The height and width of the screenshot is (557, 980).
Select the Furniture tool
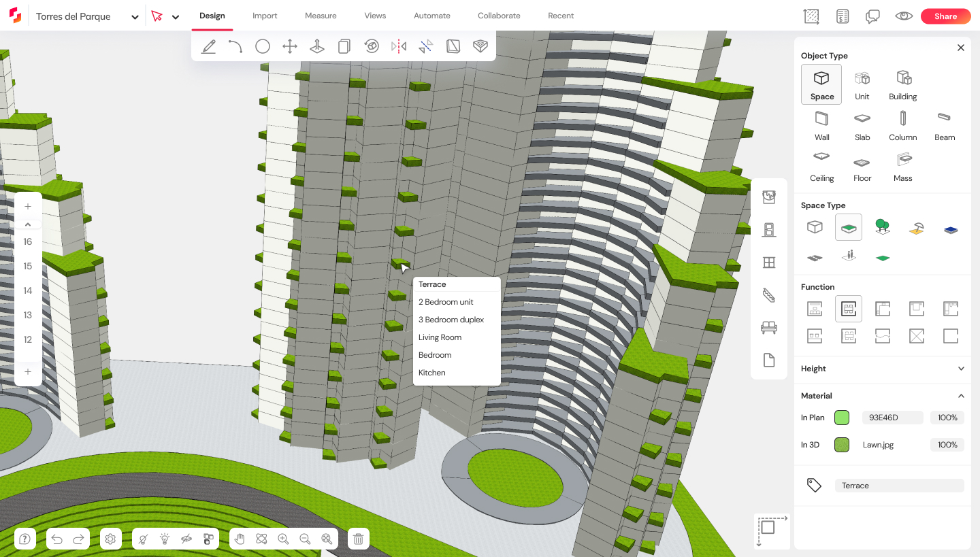pyautogui.click(x=769, y=327)
